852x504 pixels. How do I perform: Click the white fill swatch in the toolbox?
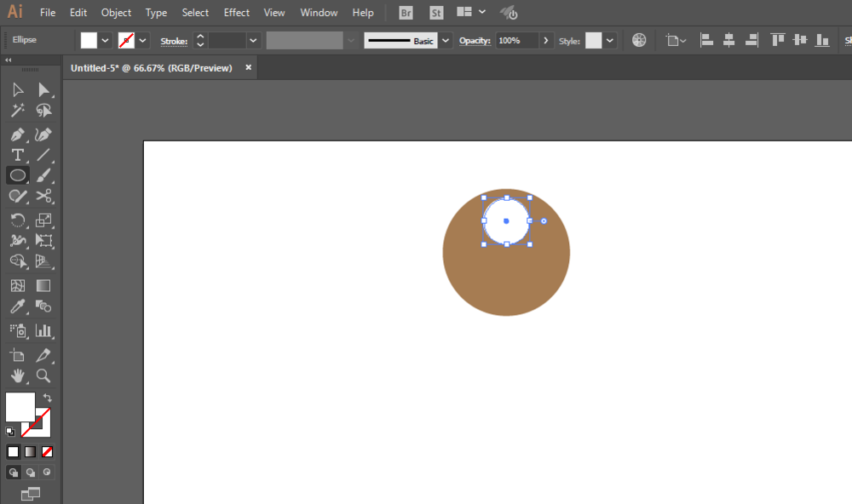[x=20, y=406]
